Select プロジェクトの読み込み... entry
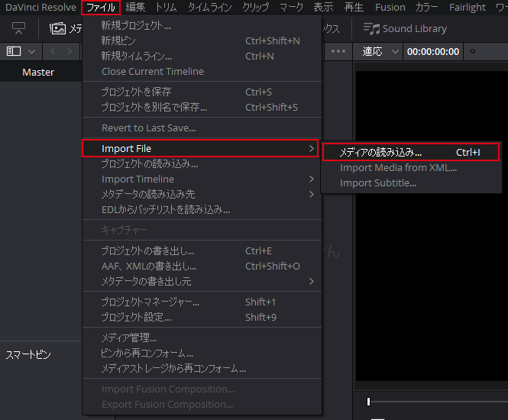 [x=202, y=164]
